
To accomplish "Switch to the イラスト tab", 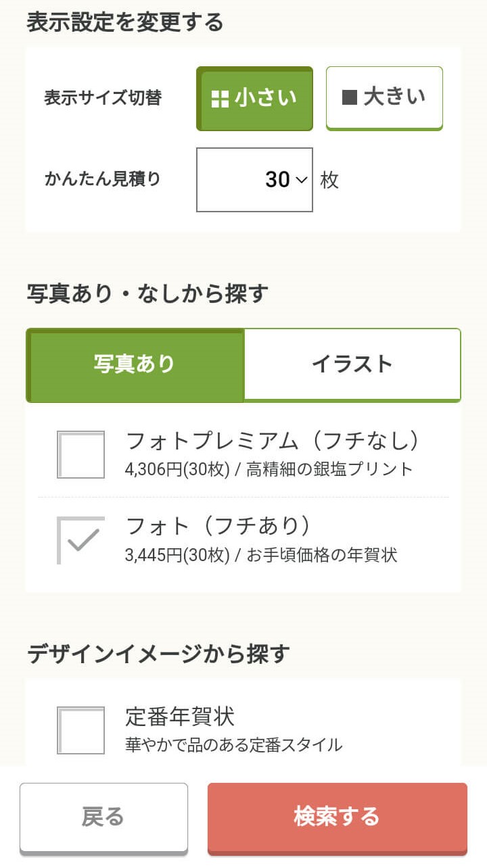I will (x=352, y=365).
